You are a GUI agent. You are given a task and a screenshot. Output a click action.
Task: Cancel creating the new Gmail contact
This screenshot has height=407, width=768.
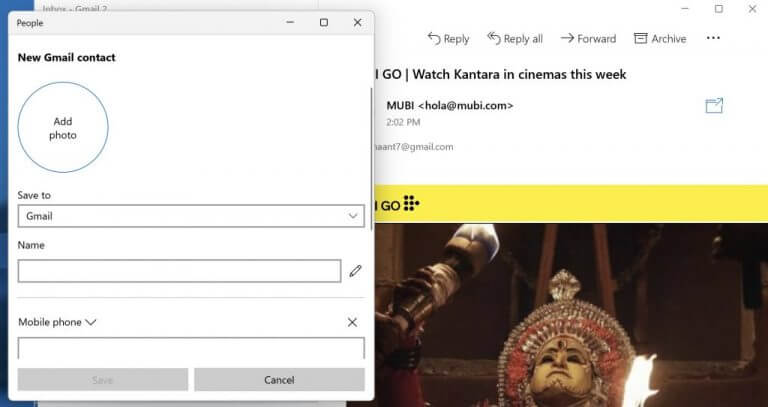pyautogui.click(x=279, y=380)
